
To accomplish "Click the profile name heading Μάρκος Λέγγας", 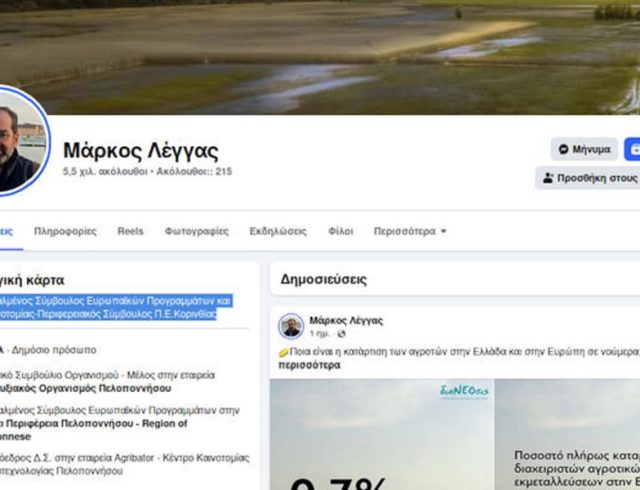I will [141, 151].
